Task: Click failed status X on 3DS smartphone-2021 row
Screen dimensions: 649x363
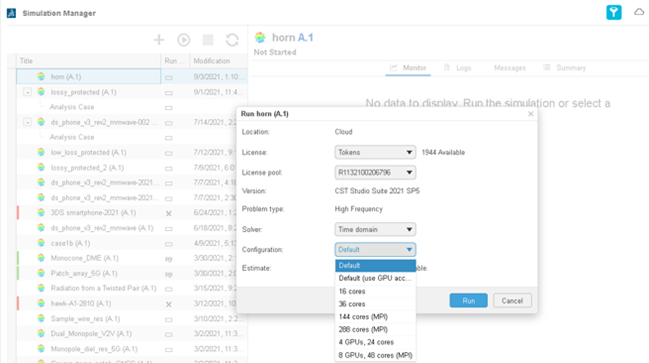Action: pos(168,214)
